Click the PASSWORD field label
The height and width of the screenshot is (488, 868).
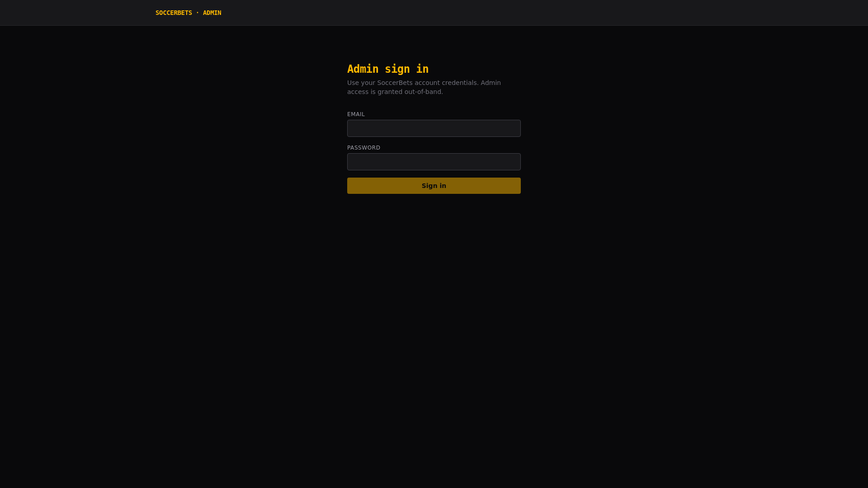point(363,148)
